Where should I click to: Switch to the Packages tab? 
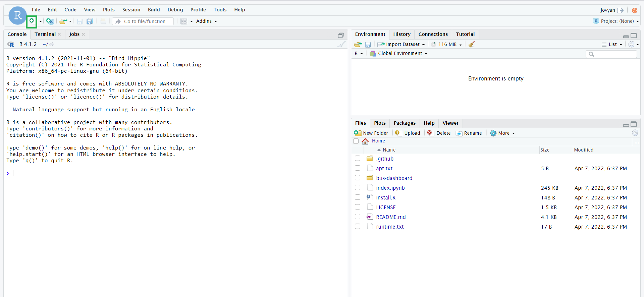(405, 123)
